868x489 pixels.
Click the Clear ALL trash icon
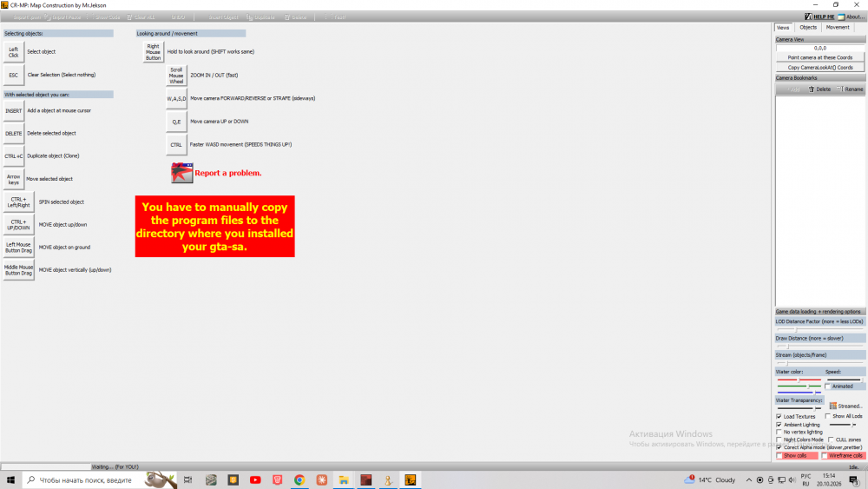(x=129, y=17)
